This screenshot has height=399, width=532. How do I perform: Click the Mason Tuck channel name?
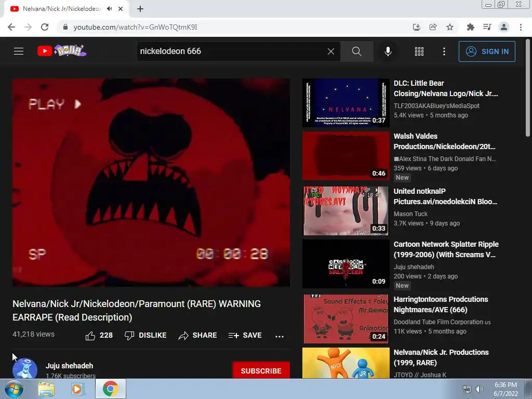410,214
